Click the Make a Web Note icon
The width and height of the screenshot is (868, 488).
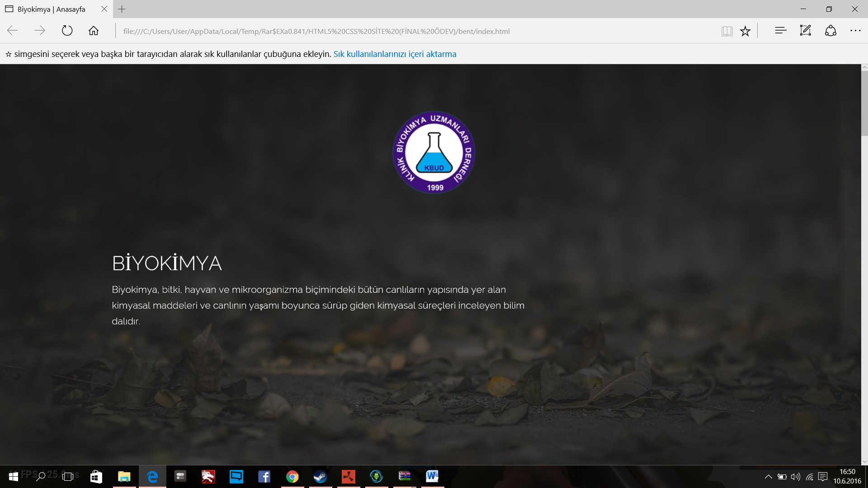pos(805,31)
